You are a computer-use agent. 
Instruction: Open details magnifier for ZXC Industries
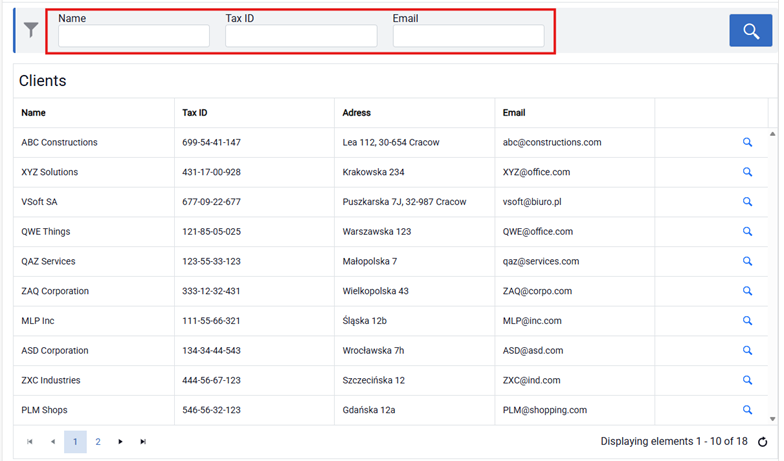747,380
